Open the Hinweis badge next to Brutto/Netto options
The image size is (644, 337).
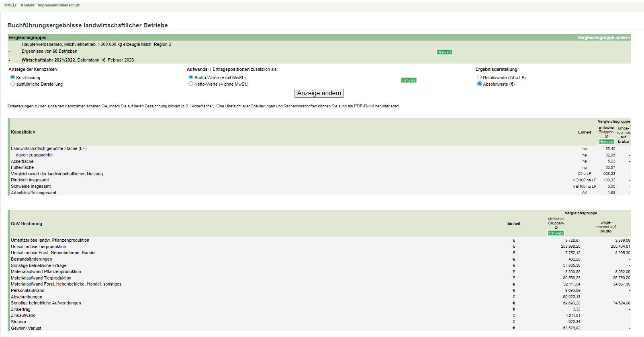(408, 80)
